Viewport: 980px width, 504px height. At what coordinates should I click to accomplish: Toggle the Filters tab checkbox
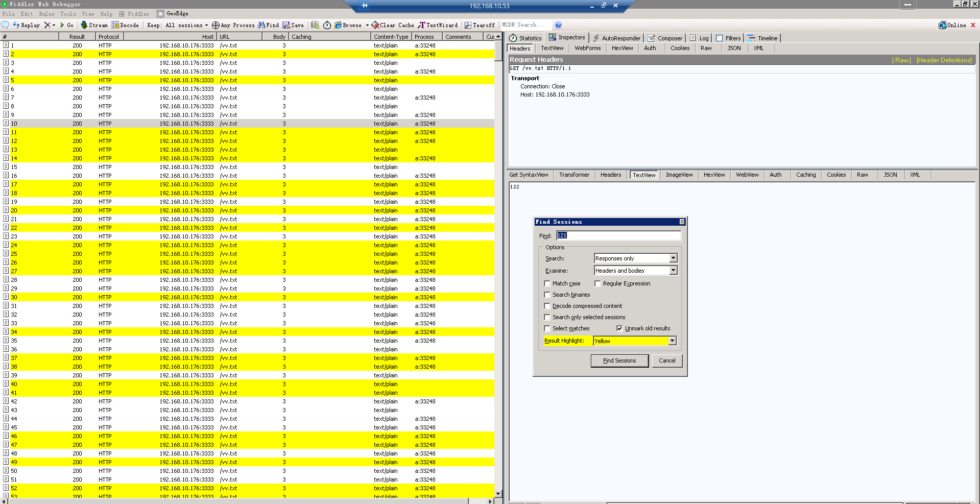click(719, 38)
